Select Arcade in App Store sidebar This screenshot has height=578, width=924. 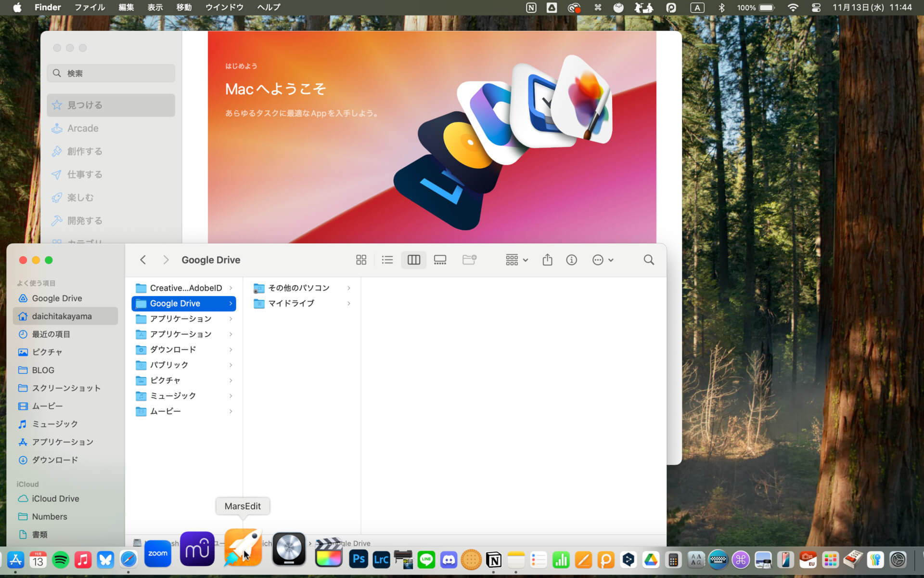(111, 128)
